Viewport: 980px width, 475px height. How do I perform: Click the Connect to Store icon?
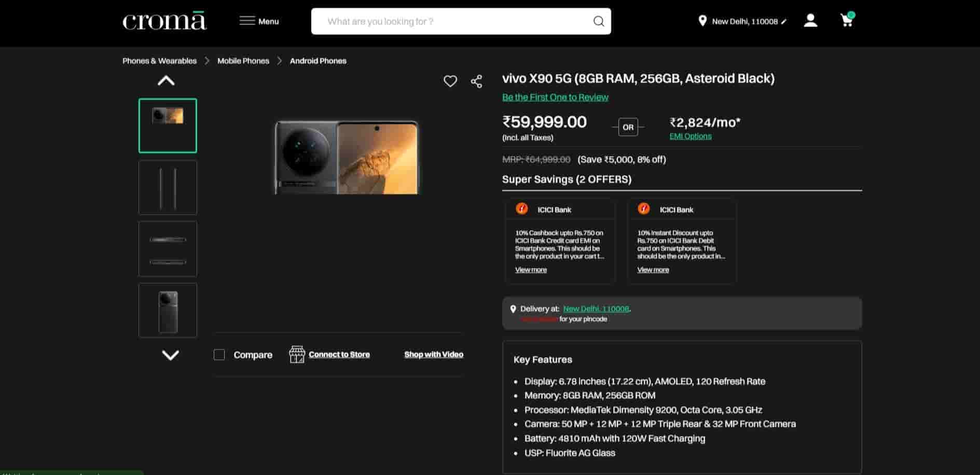pyautogui.click(x=297, y=355)
